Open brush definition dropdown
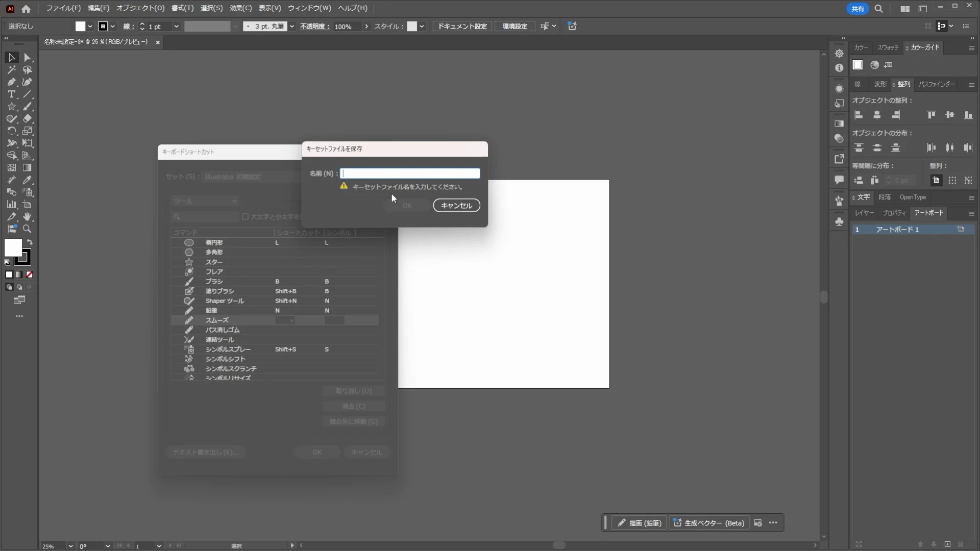Viewport: 980px width, 551px height. 292,27
